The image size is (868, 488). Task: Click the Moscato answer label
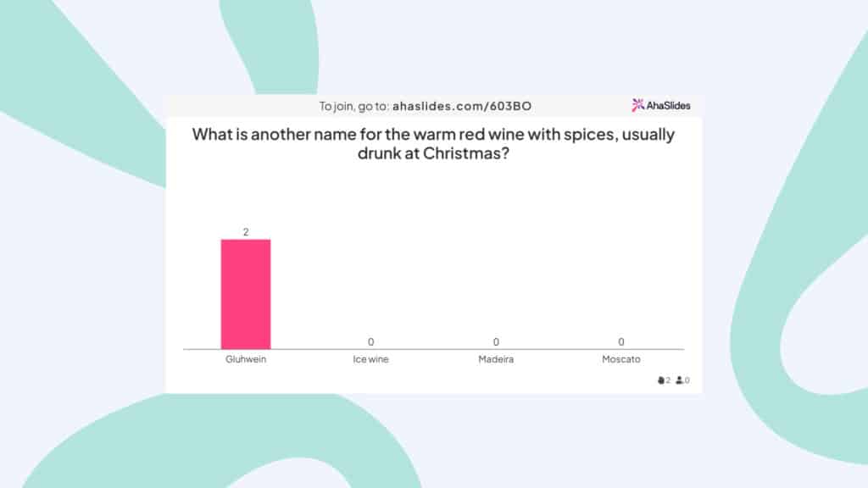coord(621,359)
